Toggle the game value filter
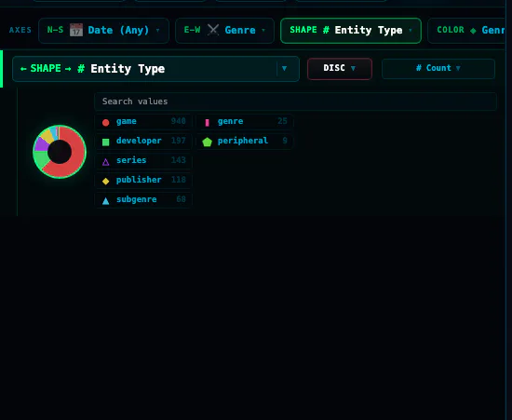The image size is (512, 420). [x=143, y=121]
